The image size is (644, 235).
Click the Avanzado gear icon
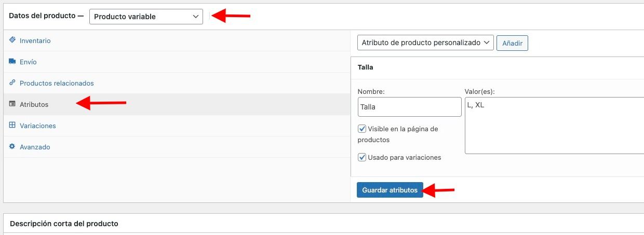[12, 146]
